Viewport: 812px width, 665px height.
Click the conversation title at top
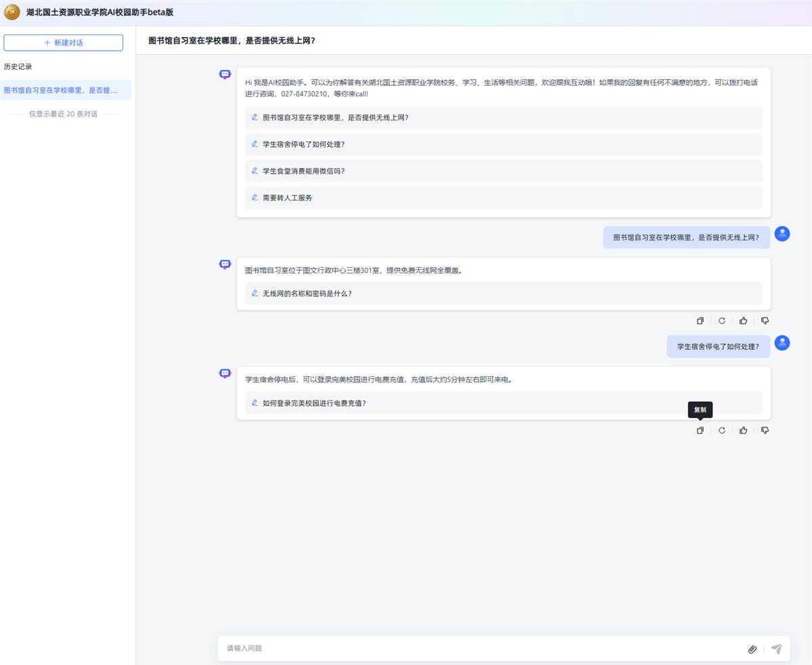[232, 41]
